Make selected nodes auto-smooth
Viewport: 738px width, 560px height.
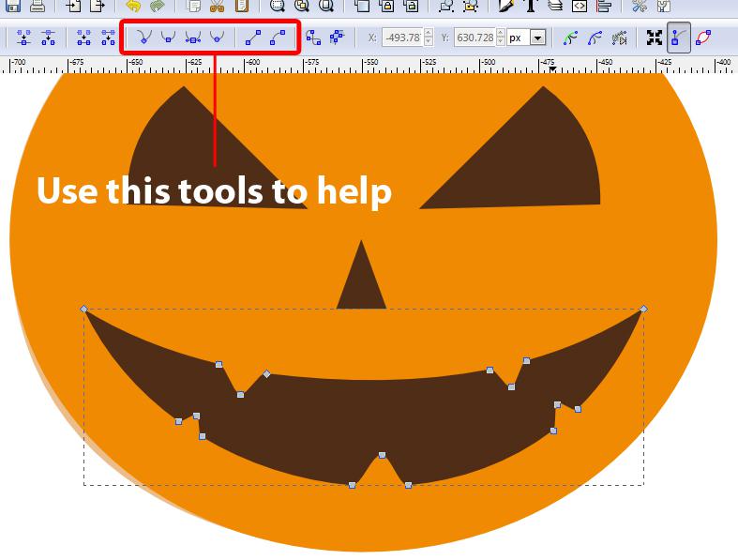pyautogui.click(x=218, y=38)
